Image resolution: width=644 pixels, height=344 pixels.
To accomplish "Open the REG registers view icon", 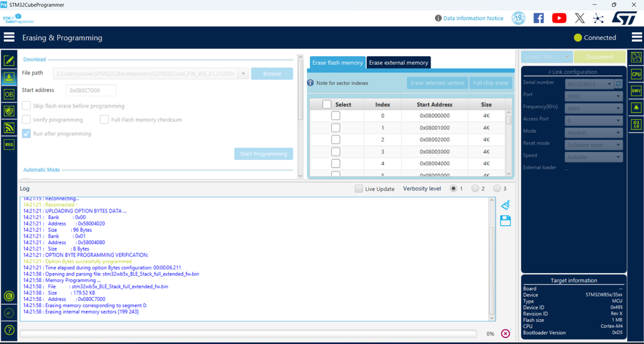I will [x=9, y=144].
